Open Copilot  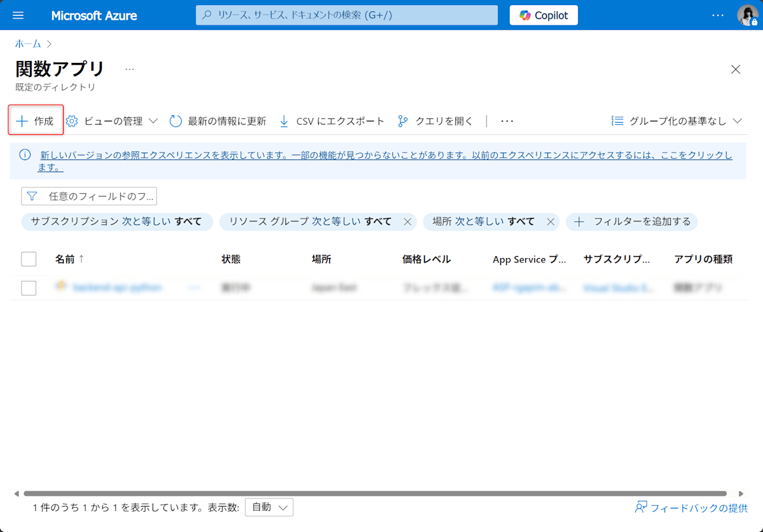click(x=544, y=15)
